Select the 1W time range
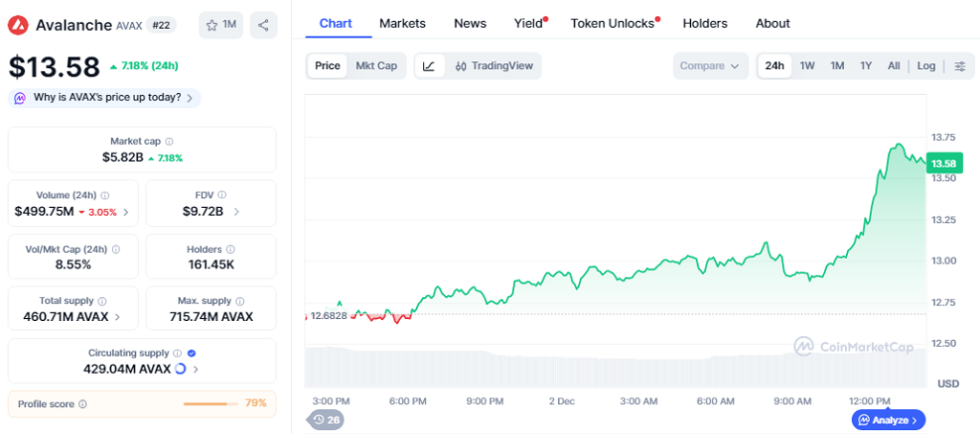The height and width of the screenshot is (434, 980). point(807,66)
